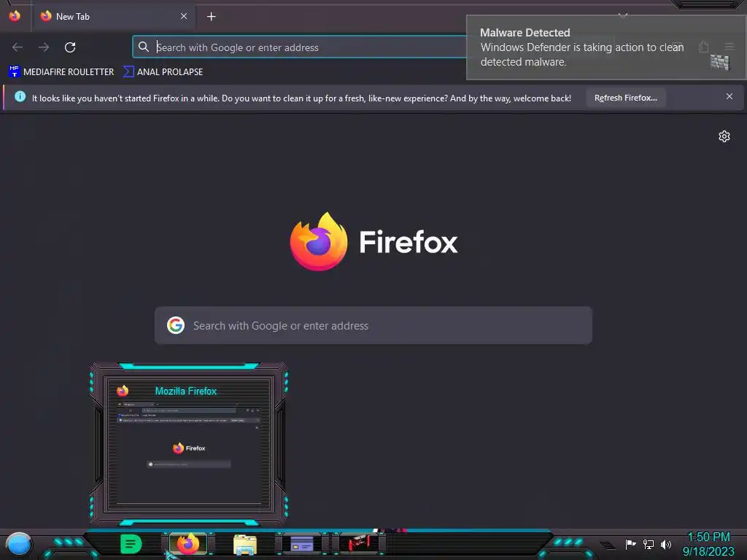Image resolution: width=747 pixels, height=560 pixels.
Task: Open new tab personalize gear icon
Action: coord(724,136)
